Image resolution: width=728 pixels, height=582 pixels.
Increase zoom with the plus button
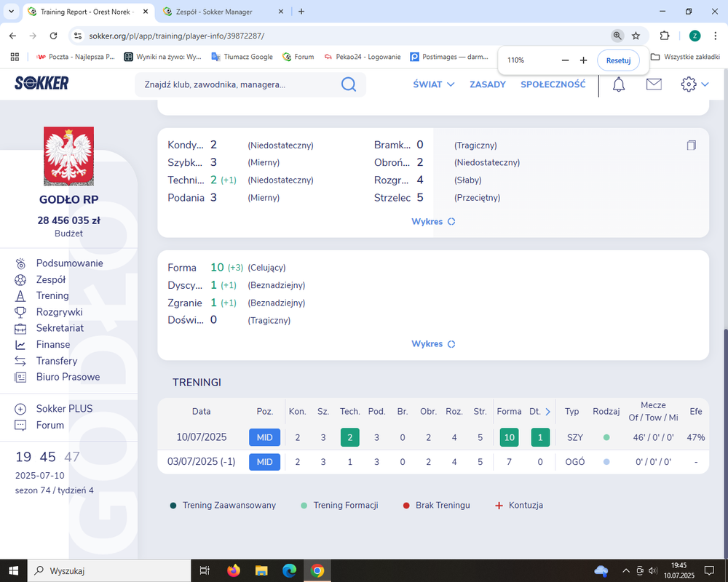coord(584,60)
